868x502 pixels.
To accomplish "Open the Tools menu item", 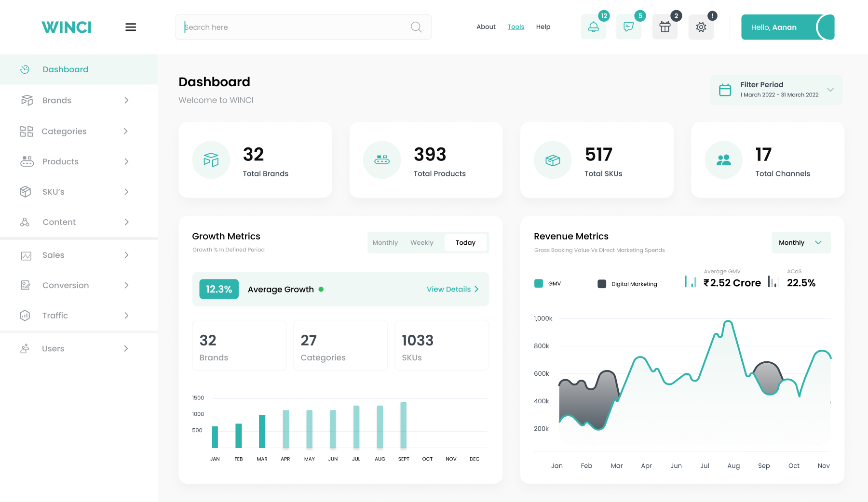I will pos(515,27).
